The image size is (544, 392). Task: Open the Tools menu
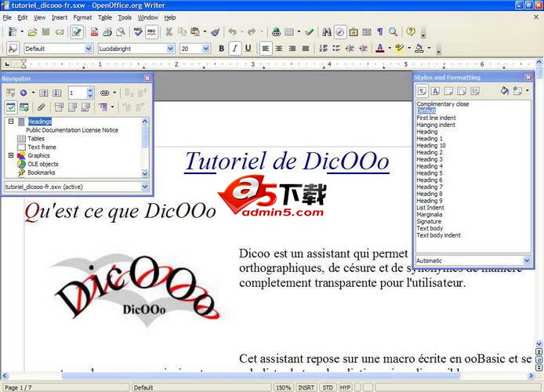pyautogui.click(x=125, y=17)
